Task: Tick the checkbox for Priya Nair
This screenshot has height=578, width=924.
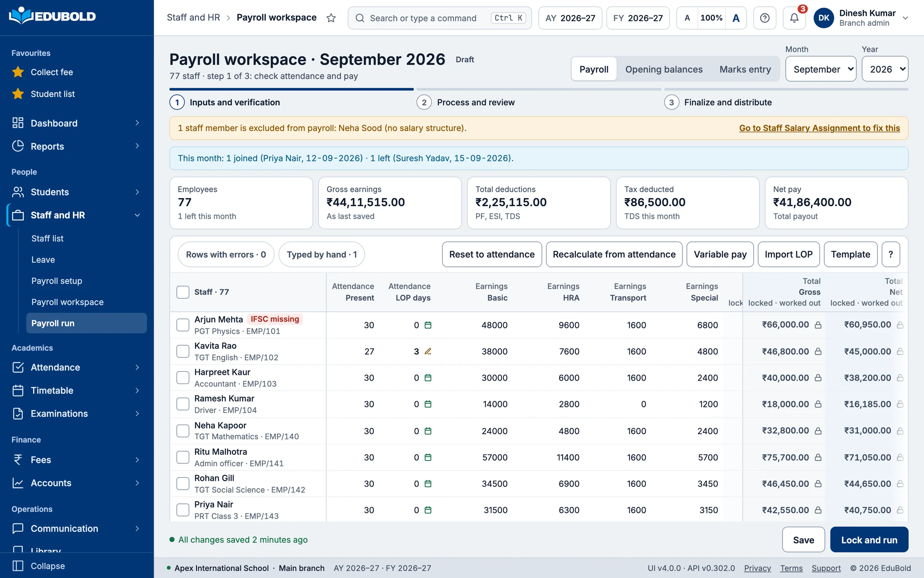Action: (183, 510)
